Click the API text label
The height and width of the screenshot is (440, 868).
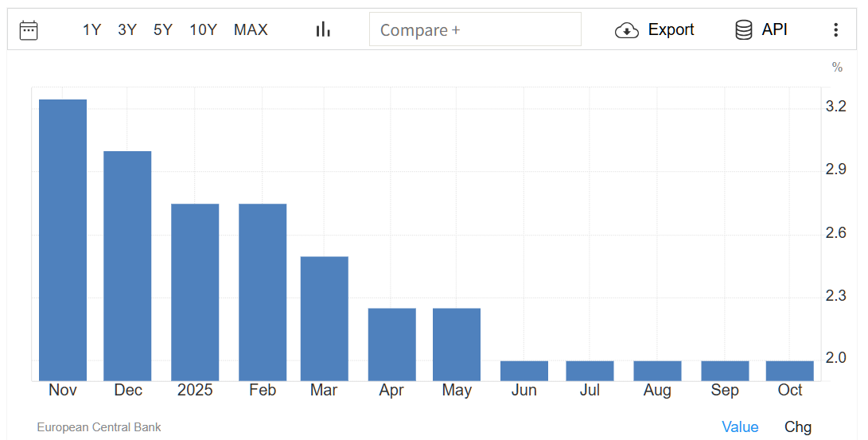point(774,30)
